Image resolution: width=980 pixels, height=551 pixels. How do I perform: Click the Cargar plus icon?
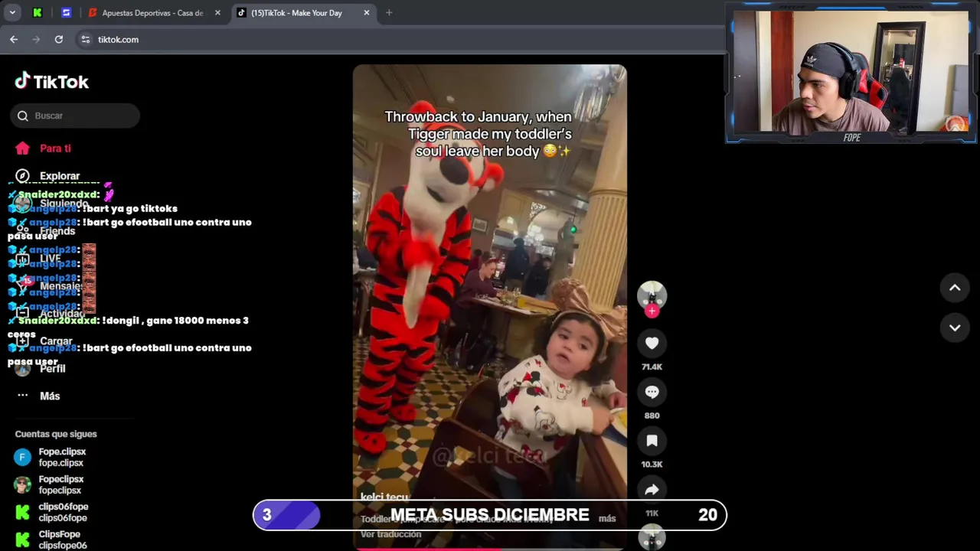pos(22,341)
